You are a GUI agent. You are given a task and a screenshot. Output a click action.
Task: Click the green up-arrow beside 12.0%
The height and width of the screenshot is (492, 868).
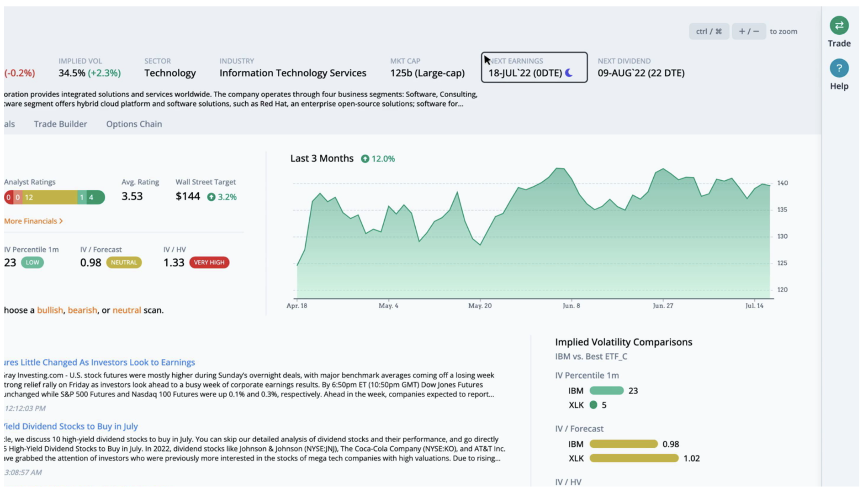[365, 159]
